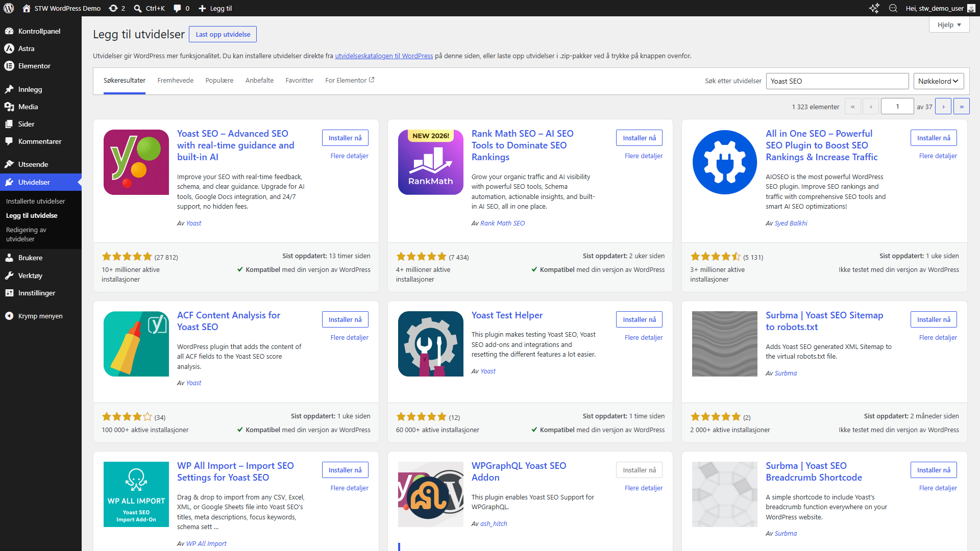
Task: Open Brukere user icon in sidebar
Action: tap(9, 258)
